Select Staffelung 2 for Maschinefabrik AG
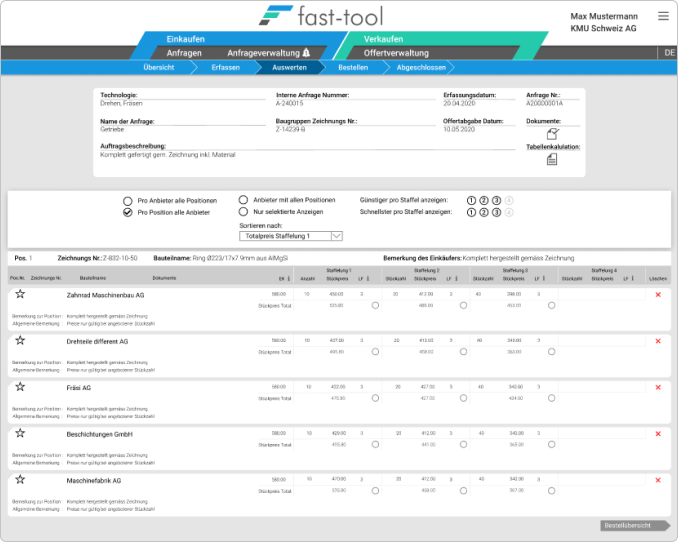The image size is (678, 542). (x=464, y=491)
